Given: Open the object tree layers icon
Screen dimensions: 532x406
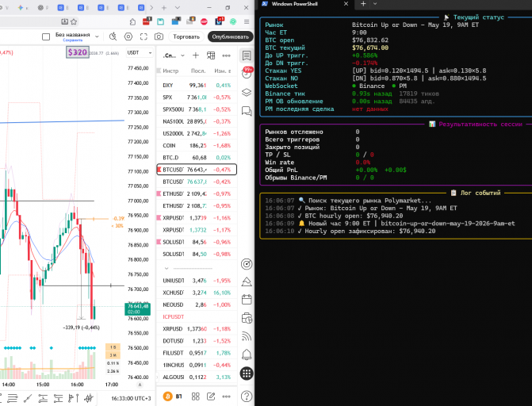Looking at the screenshot, I should tap(247, 92).
